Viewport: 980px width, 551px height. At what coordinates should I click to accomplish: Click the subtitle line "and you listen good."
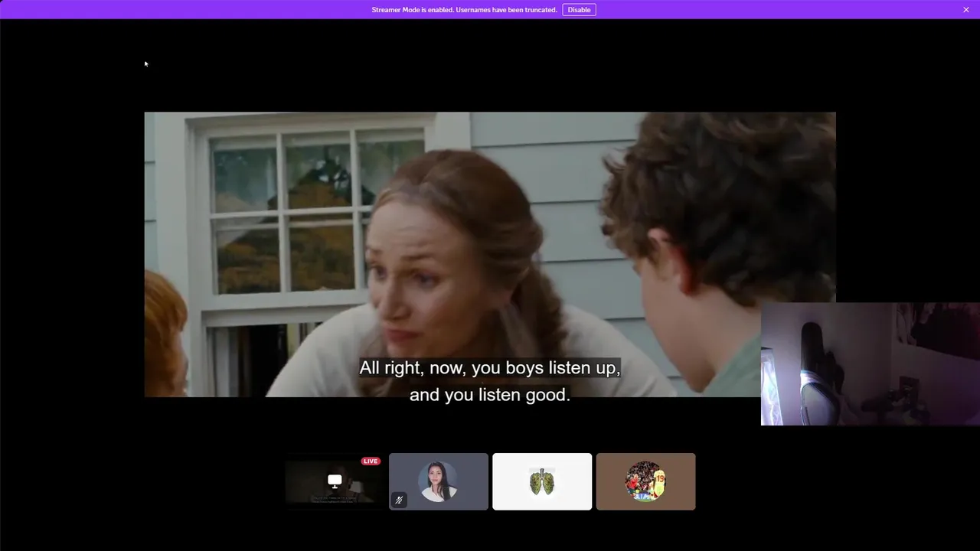490,395
